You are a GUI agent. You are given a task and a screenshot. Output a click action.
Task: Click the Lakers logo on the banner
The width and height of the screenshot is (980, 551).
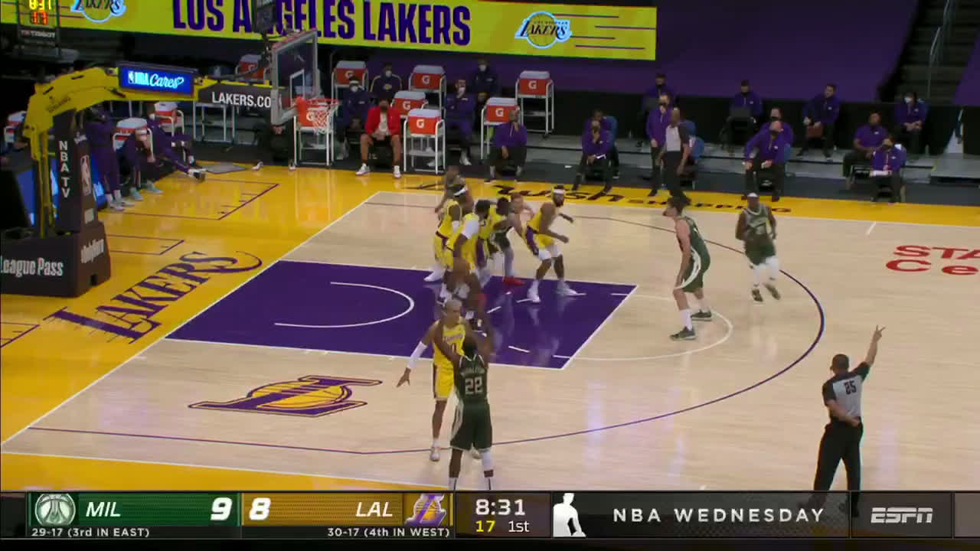543,31
